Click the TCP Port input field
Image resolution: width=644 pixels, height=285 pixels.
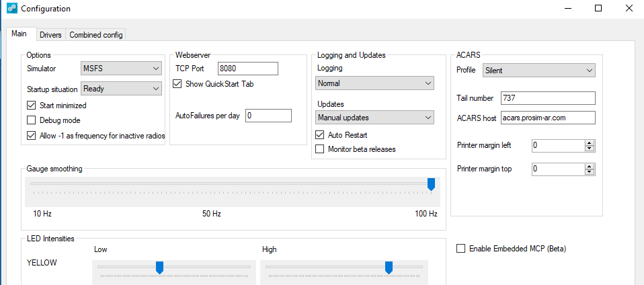click(248, 69)
